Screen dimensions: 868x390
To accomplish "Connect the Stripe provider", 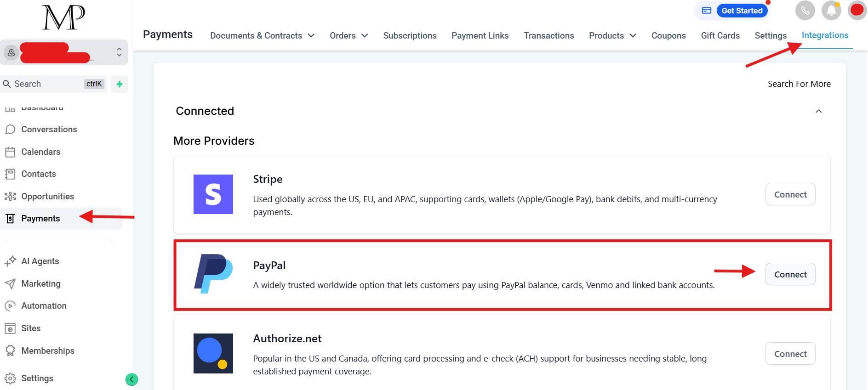I will (790, 194).
